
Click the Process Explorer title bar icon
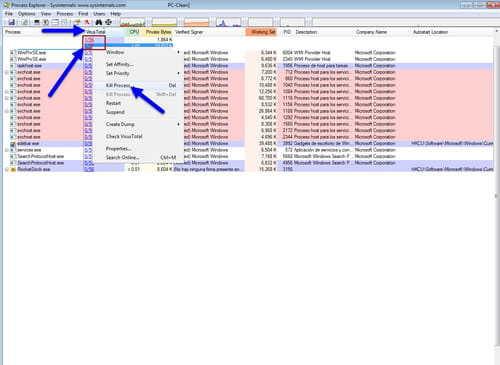6,5
